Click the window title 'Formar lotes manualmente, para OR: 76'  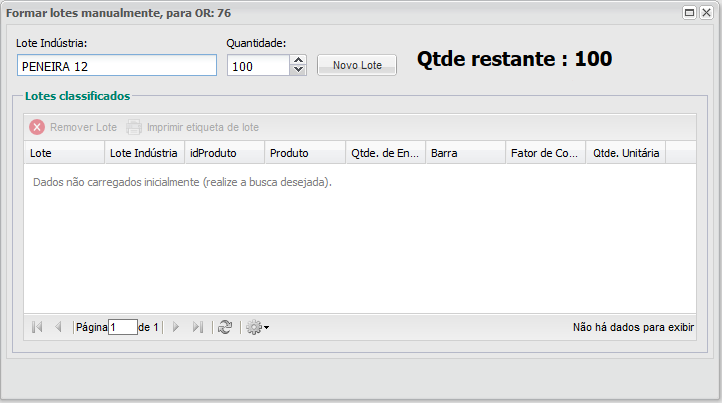point(118,13)
